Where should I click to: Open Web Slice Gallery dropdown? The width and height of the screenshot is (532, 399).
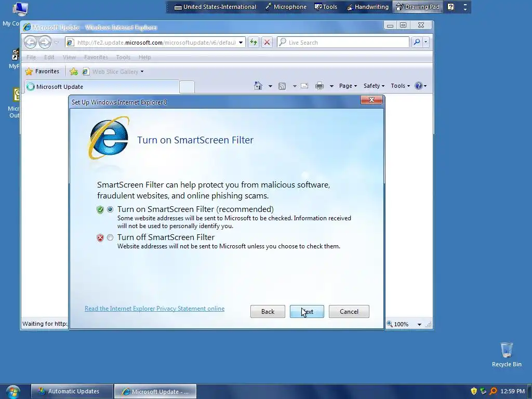(113, 72)
